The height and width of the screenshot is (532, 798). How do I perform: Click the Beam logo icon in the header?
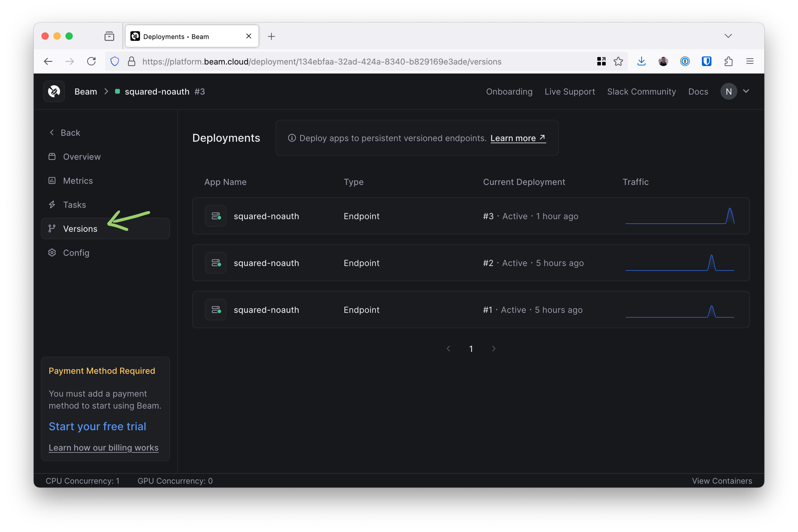[x=54, y=91]
